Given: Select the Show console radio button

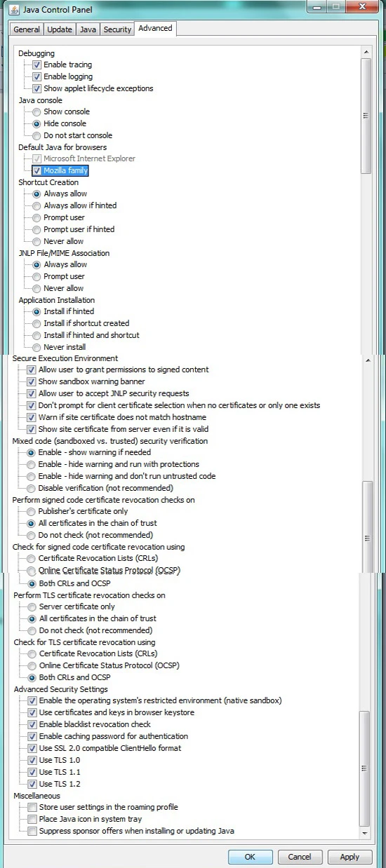Looking at the screenshot, I should click(x=37, y=111).
